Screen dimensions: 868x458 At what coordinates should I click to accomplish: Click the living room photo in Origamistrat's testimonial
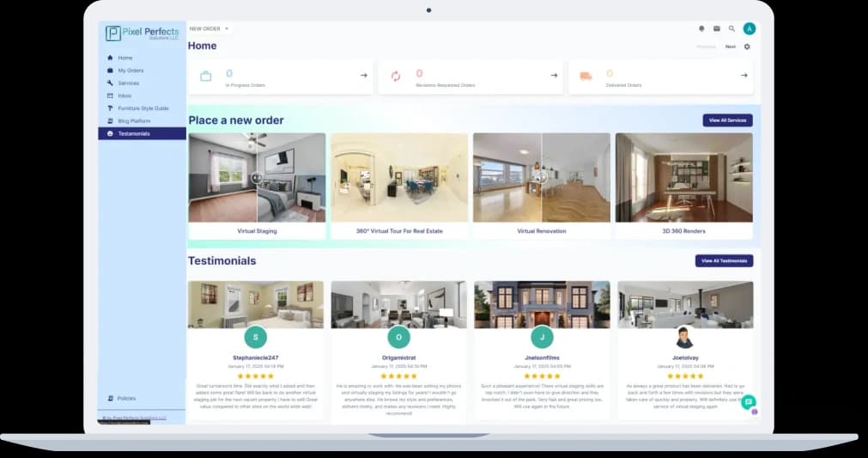coord(398,304)
